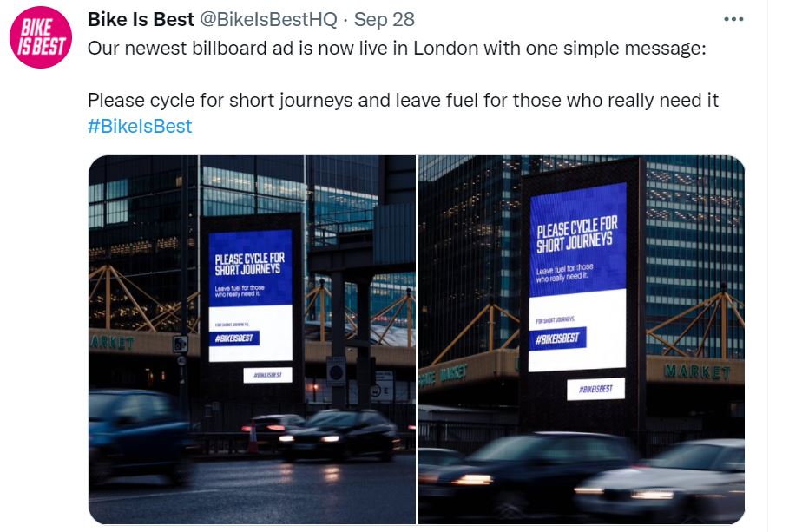Open the left billboard photo
Viewport: 789px width, 532px height.
252,339
